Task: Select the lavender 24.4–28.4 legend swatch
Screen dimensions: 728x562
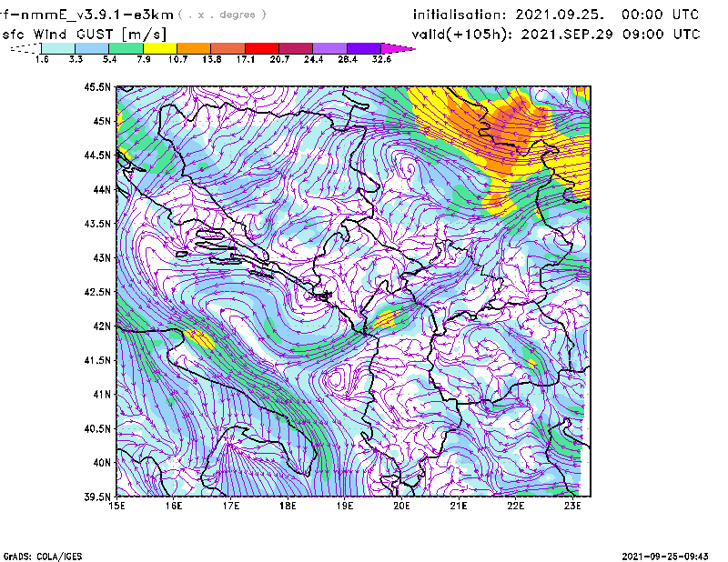Action: 329,48
